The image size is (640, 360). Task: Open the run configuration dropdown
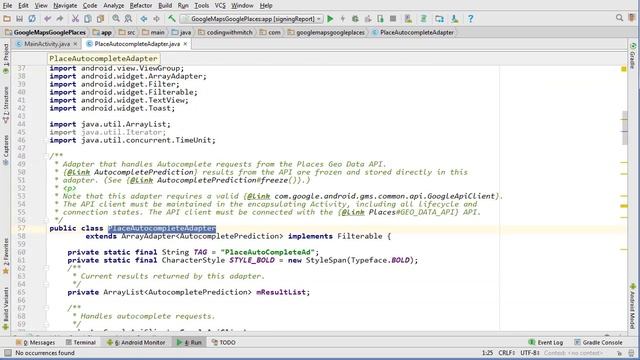point(251,19)
